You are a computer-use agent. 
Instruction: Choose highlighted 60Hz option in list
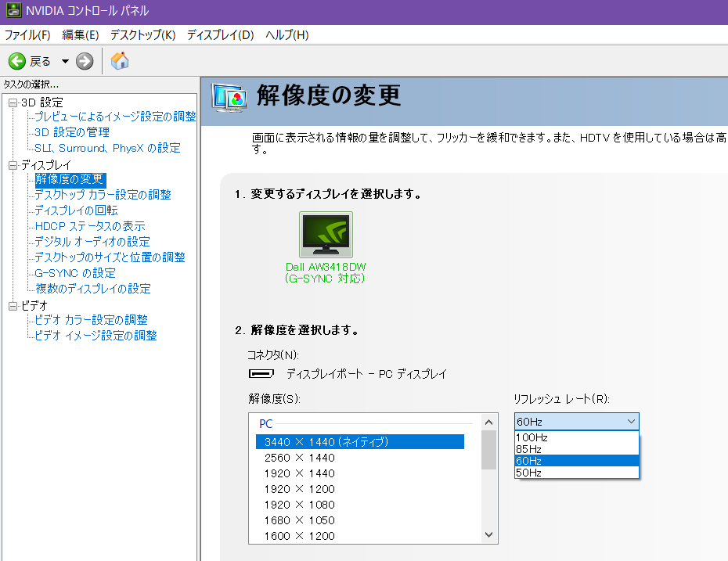pyautogui.click(x=577, y=461)
